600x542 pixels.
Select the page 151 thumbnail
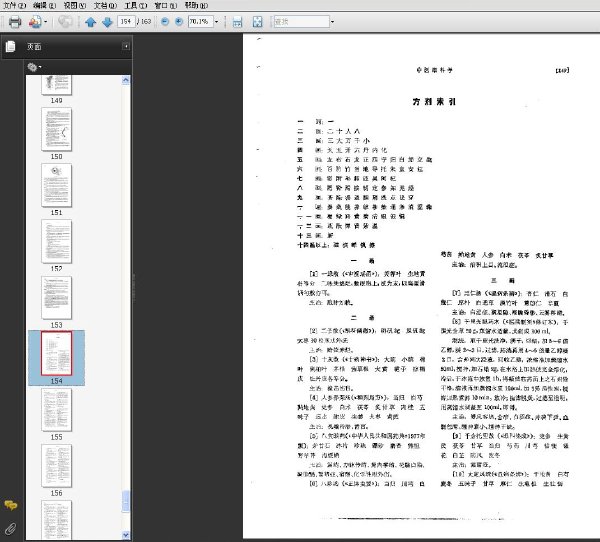pyautogui.click(x=55, y=185)
